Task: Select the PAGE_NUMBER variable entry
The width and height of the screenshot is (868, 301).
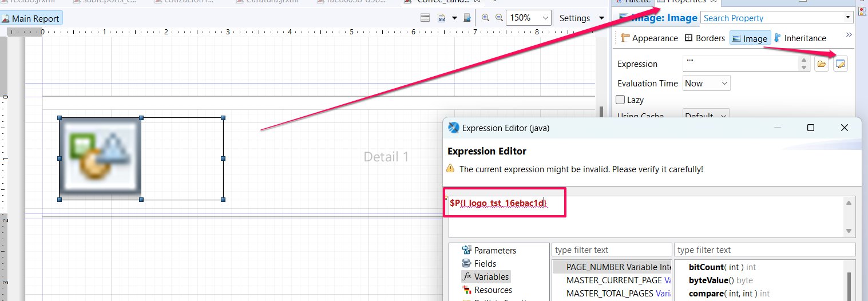Action: [x=610, y=267]
